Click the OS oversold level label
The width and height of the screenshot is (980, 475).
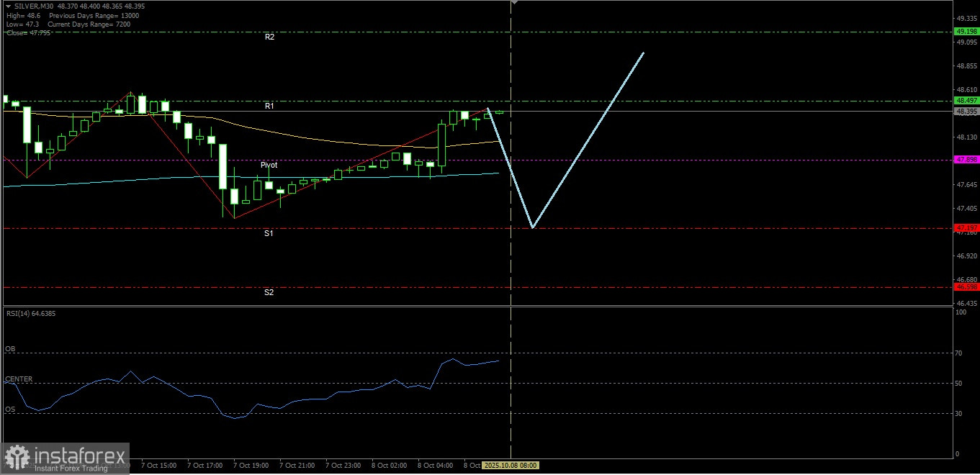pos(10,410)
